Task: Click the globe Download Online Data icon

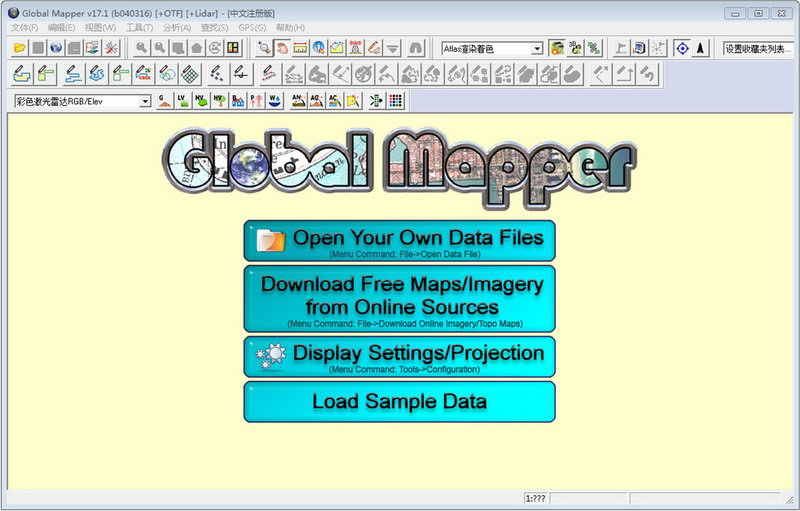Action: pyautogui.click(x=56, y=48)
